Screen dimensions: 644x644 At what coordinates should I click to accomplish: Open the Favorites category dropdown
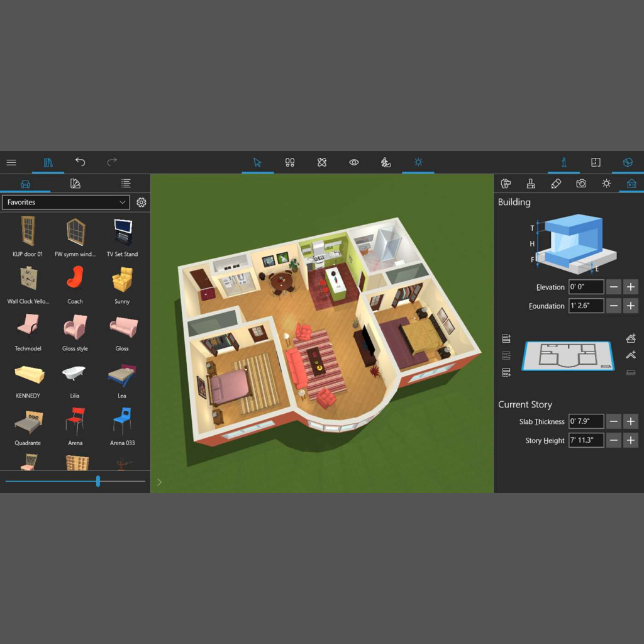click(65, 202)
